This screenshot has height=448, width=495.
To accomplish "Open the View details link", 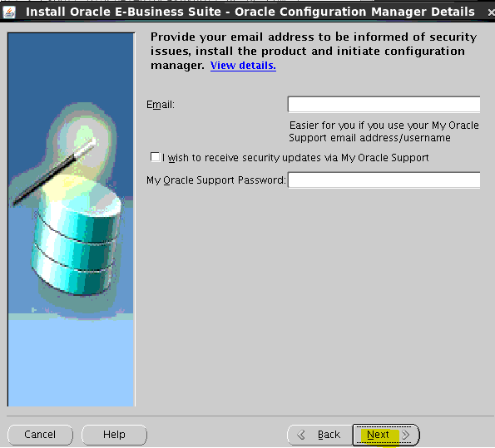I will coord(243,66).
